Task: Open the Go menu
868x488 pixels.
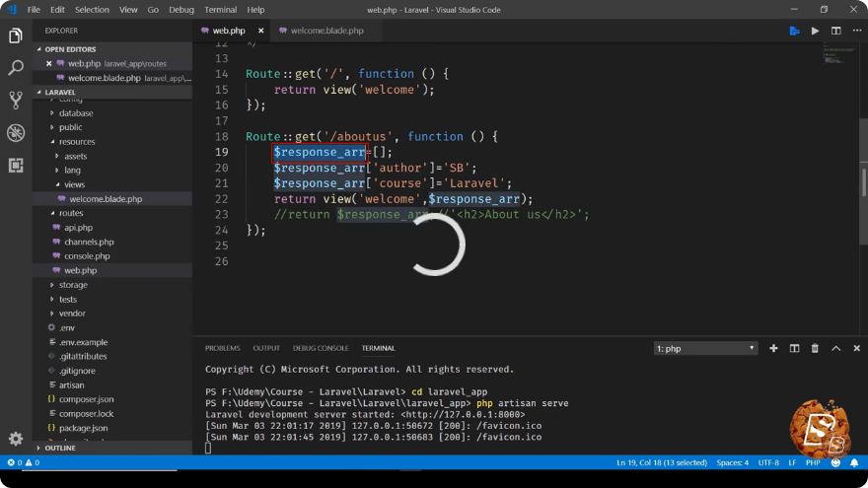Action: [x=153, y=10]
